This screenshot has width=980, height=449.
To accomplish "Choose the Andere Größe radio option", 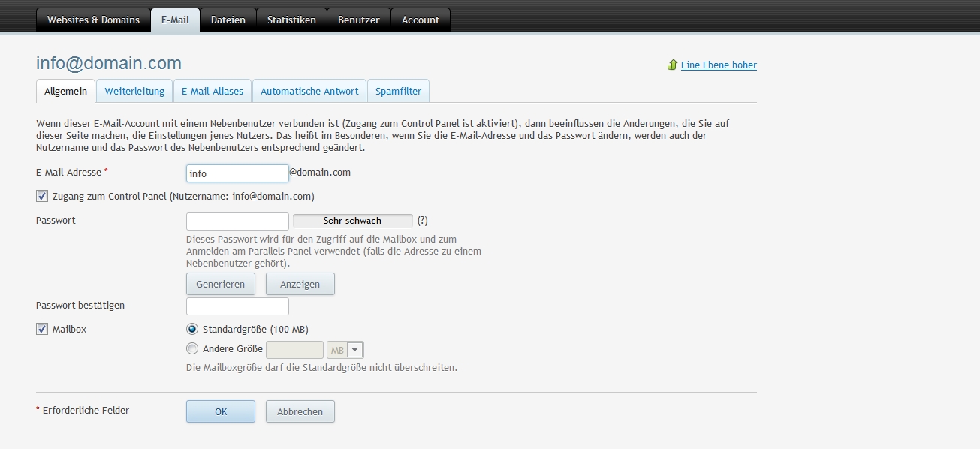I will tap(192, 348).
